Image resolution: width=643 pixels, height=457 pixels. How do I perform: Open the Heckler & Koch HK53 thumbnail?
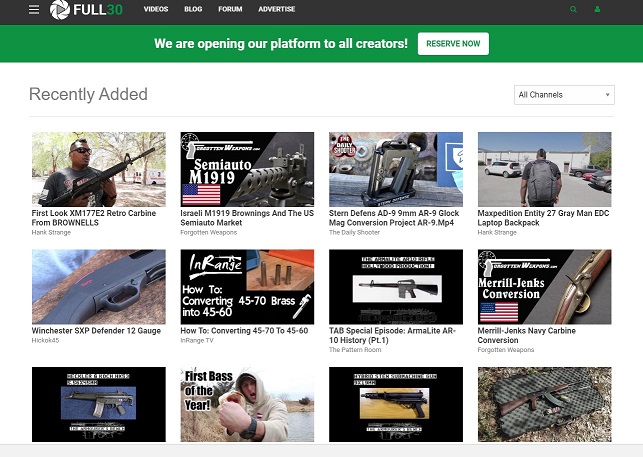point(99,404)
